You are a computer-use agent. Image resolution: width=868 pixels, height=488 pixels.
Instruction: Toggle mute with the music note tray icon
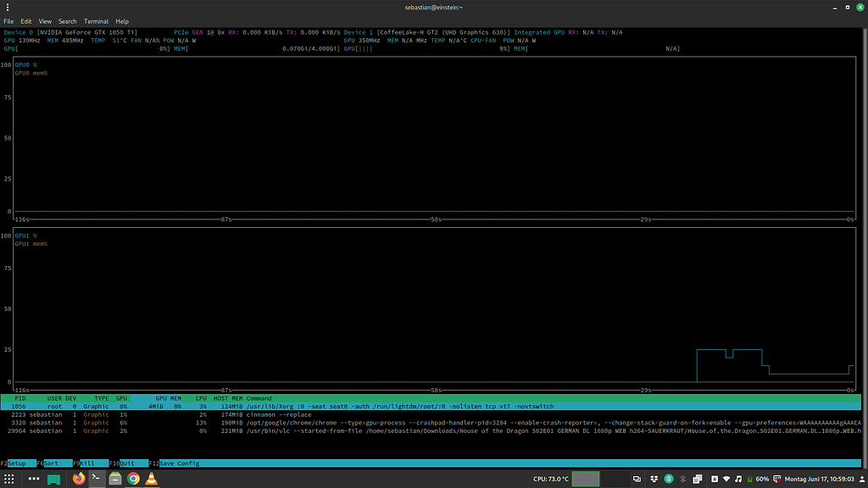[x=738, y=478]
